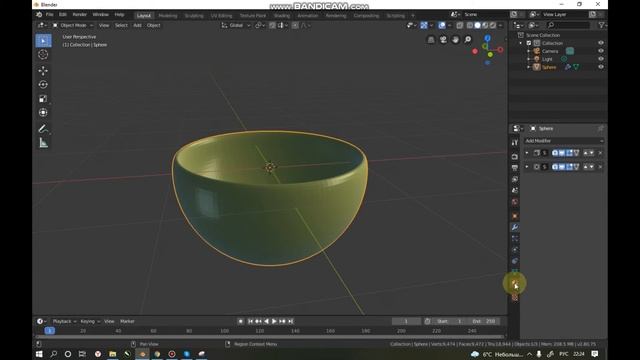This screenshot has width=640, height=360.
Task: Toggle the snapping magnet button
Action: (272, 25)
